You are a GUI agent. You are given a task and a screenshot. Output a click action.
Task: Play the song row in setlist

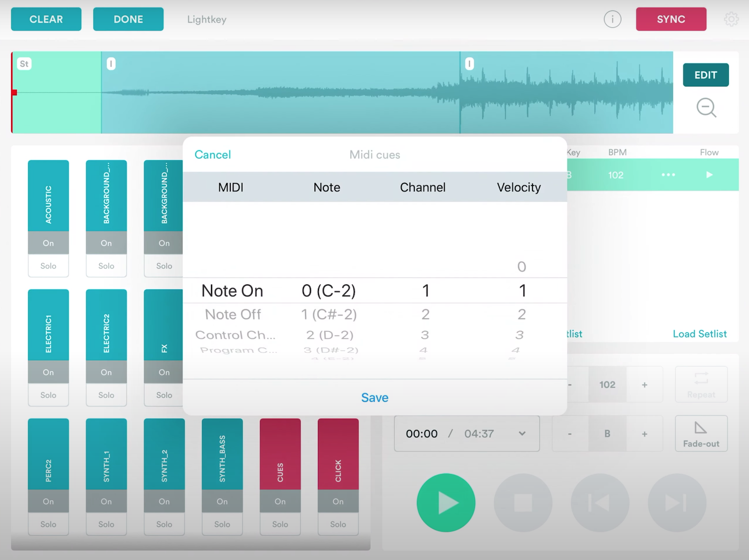point(709,175)
